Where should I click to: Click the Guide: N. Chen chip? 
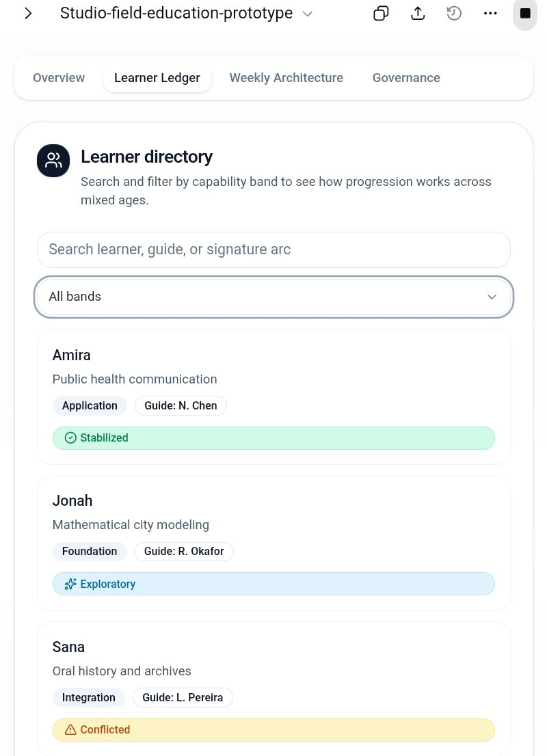(x=181, y=405)
